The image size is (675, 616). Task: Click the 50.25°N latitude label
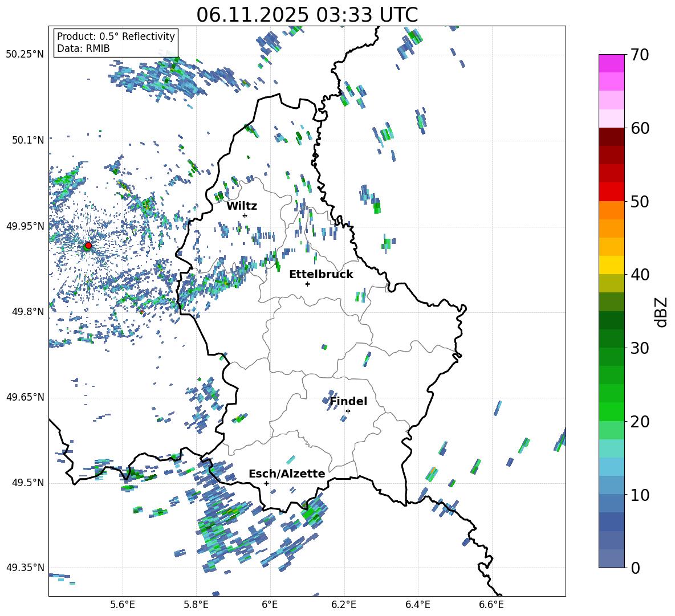point(25,55)
